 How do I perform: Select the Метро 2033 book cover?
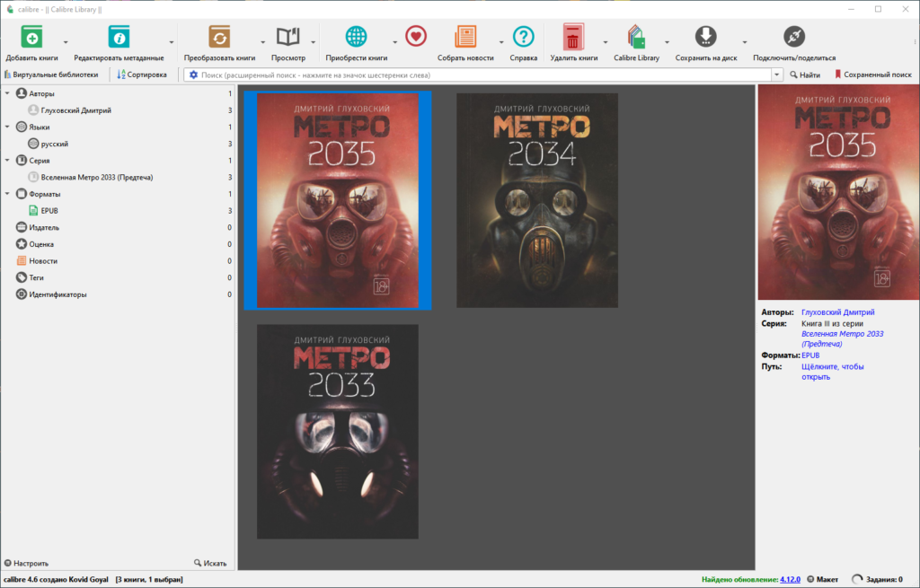(338, 432)
